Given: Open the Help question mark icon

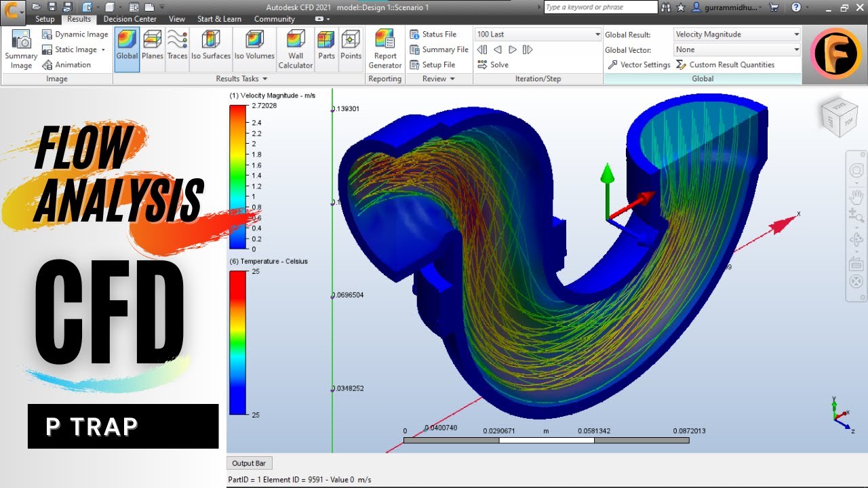Looking at the screenshot, I should [x=796, y=7].
